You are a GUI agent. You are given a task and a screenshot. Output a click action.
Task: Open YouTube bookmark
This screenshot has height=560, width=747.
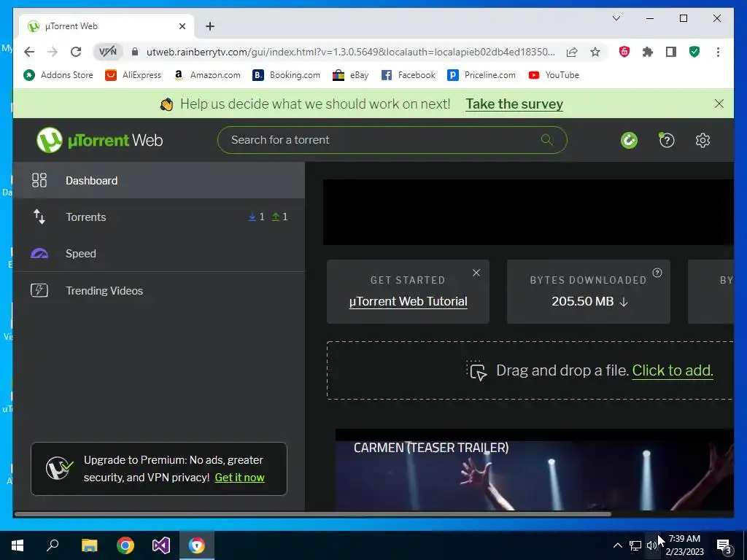(554, 75)
